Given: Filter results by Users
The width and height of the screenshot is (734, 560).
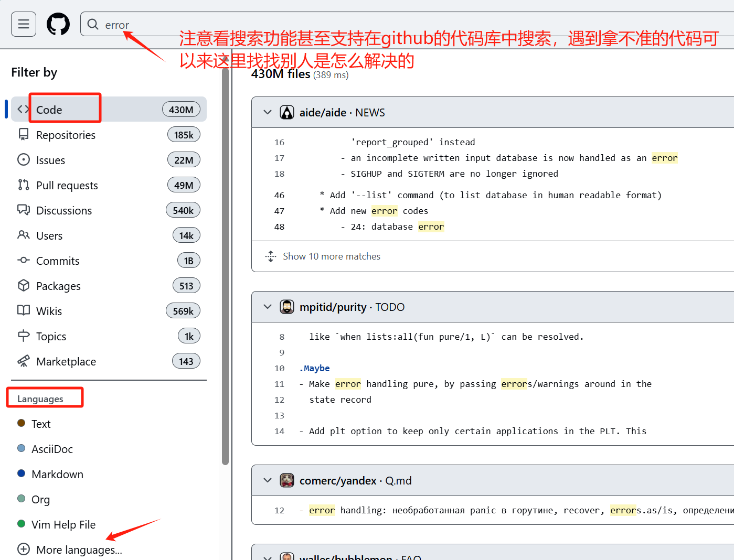Looking at the screenshot, I should 109,235.
